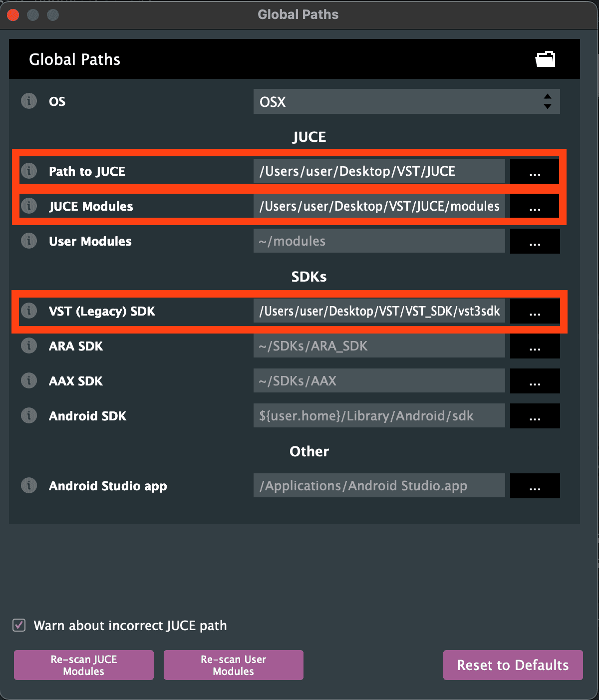
Task: Click info icon beside User Modules
Action: tap(29, 241)
